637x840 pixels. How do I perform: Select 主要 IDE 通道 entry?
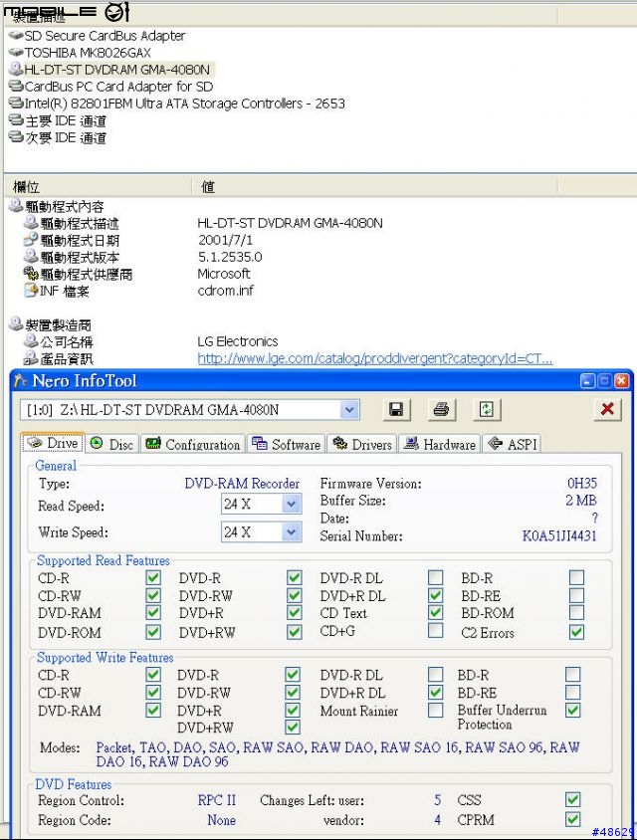[66, 121]
